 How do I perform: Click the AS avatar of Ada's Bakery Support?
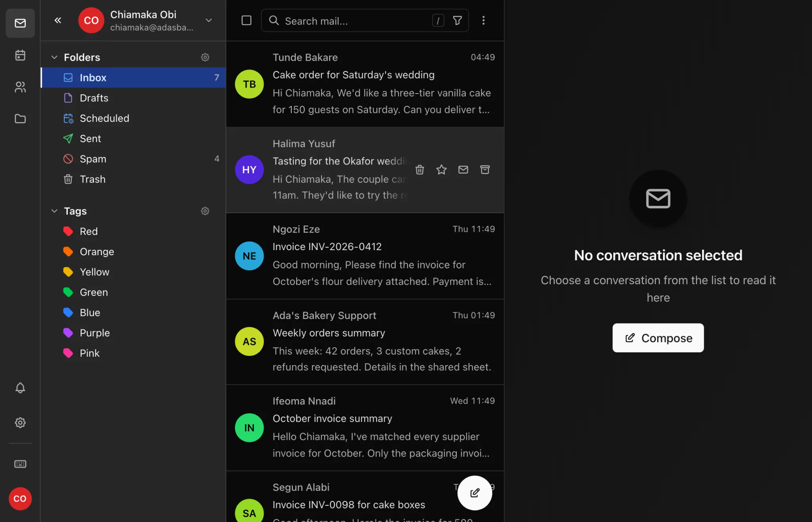click(x=249, y=341)
